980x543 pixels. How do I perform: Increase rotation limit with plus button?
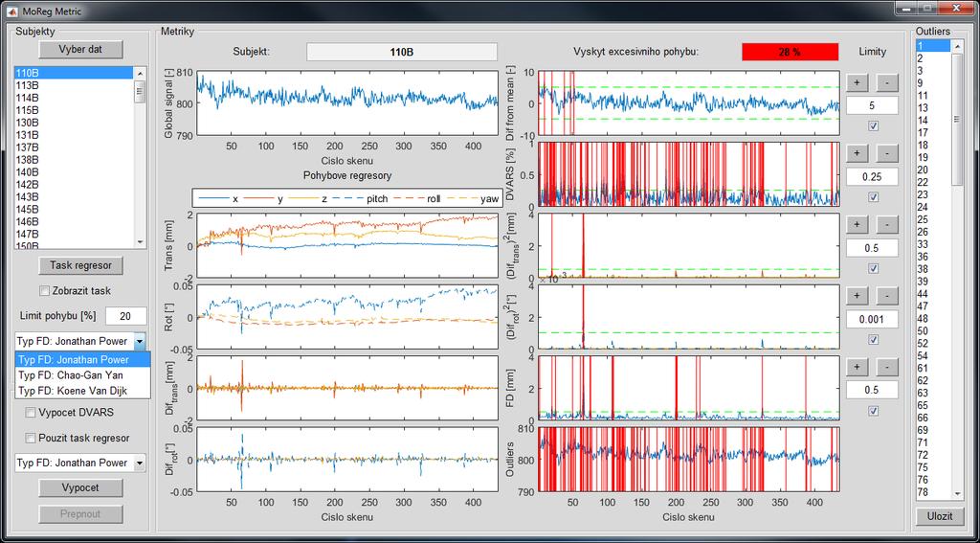point(857,296)
